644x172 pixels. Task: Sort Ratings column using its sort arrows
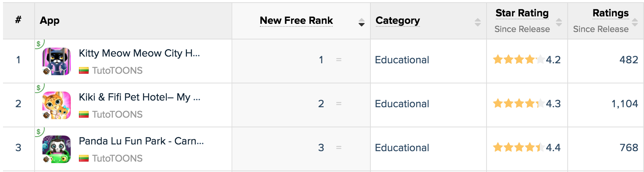[635, 22]
